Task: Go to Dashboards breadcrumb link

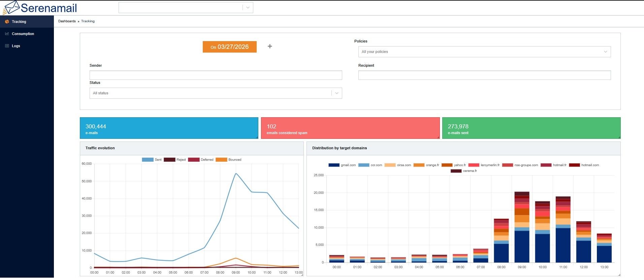Action: click(67, 21)
